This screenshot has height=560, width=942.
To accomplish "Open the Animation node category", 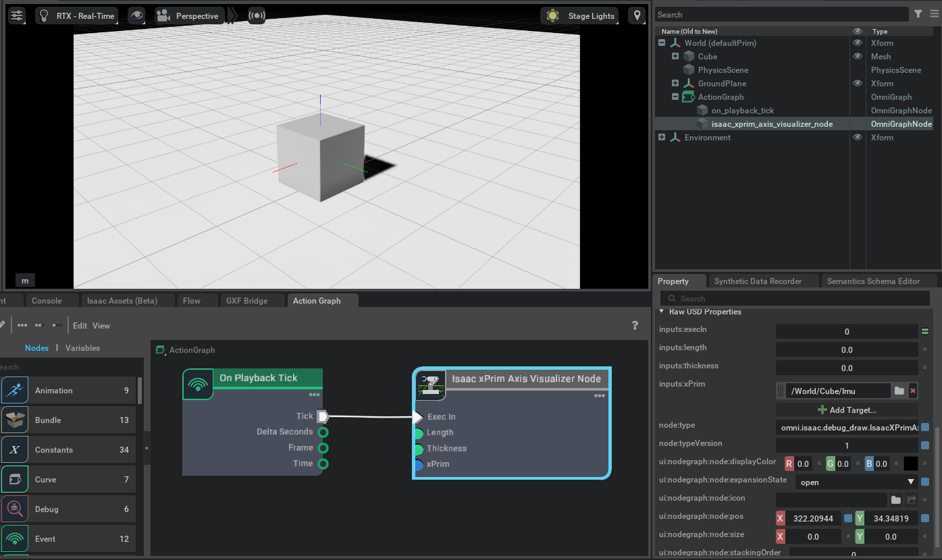I will point(68,391).
